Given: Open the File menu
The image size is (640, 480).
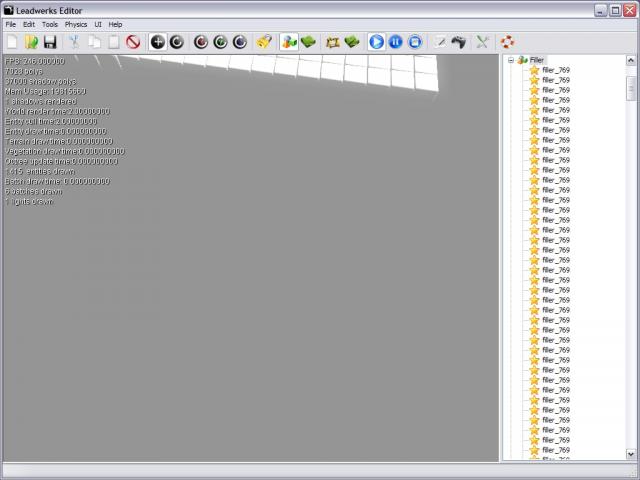Looking at the screenshot, I should coord(11,24).
